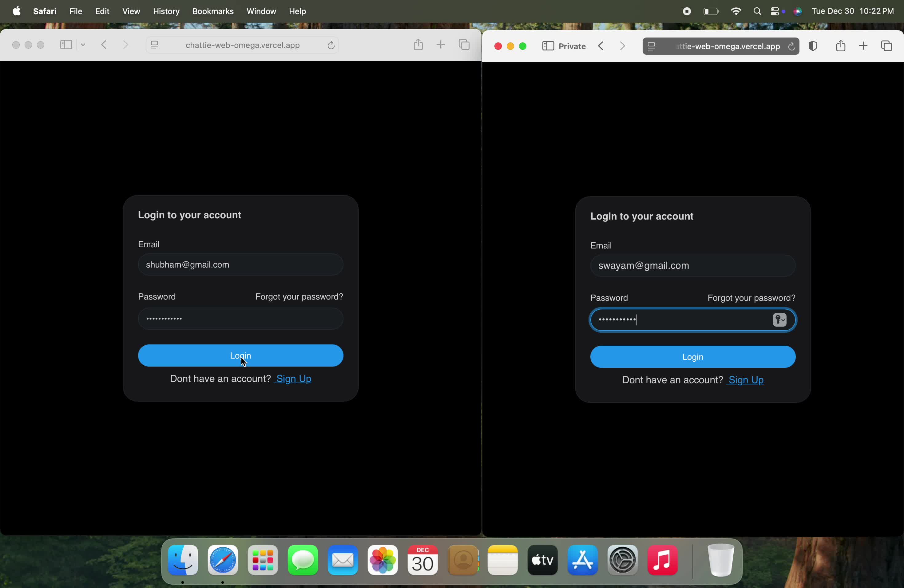Launch Siri from the menu bar

click(798, 11)
